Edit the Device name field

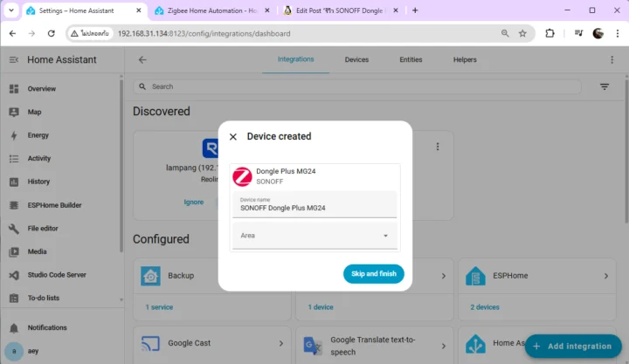314,204
